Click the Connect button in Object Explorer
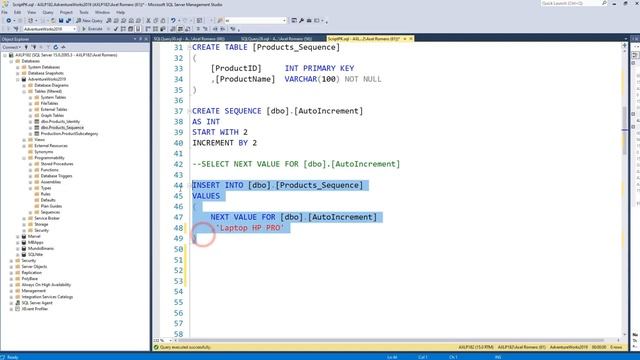 point(11,47)
